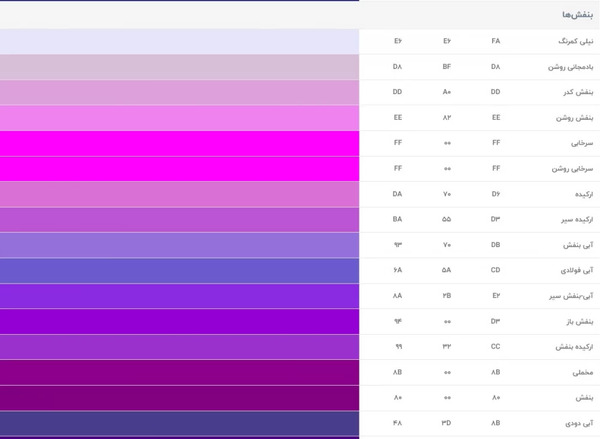600x439 pixels.
Task: Select the ۸۲ value of بنفش روشن
Action: click(x=447, y=118)
